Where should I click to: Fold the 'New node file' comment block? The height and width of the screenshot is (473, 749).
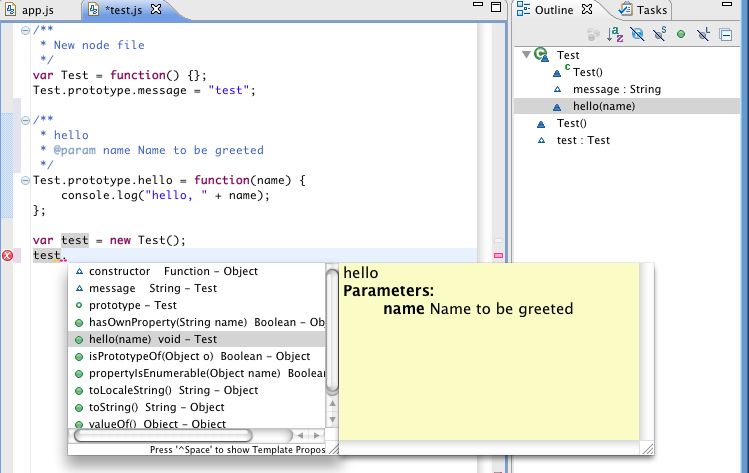25,31
